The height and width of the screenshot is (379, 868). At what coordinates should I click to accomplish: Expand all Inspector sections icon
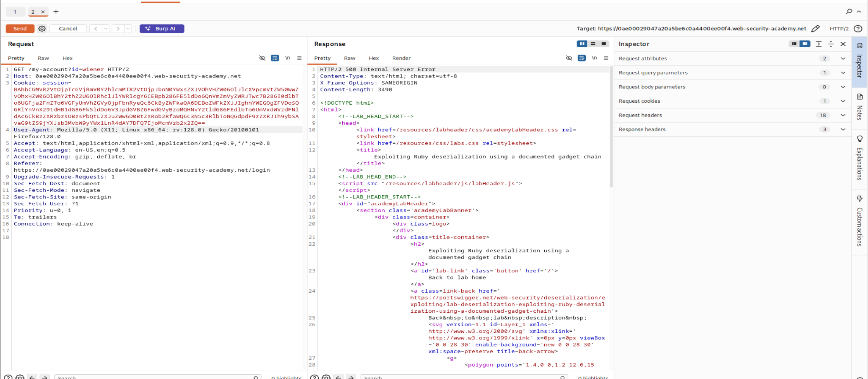click(x=818, y=44)
